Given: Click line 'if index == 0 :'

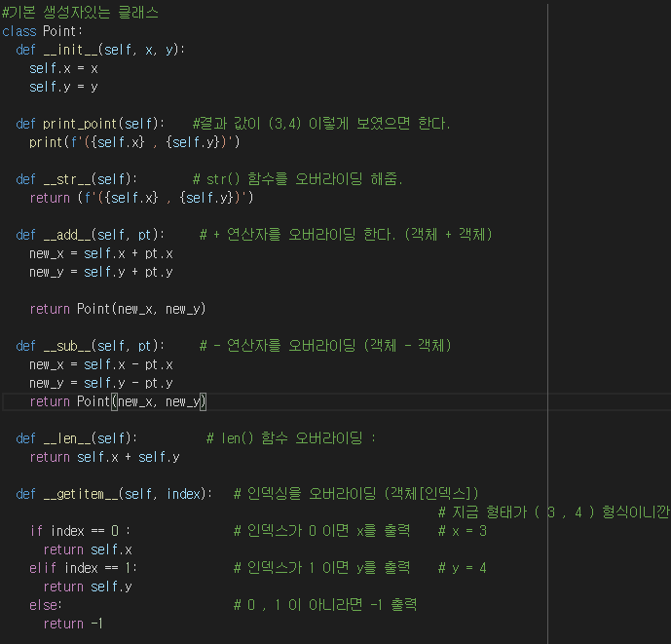Looking at the screenshot, I should tap(80, 531).
